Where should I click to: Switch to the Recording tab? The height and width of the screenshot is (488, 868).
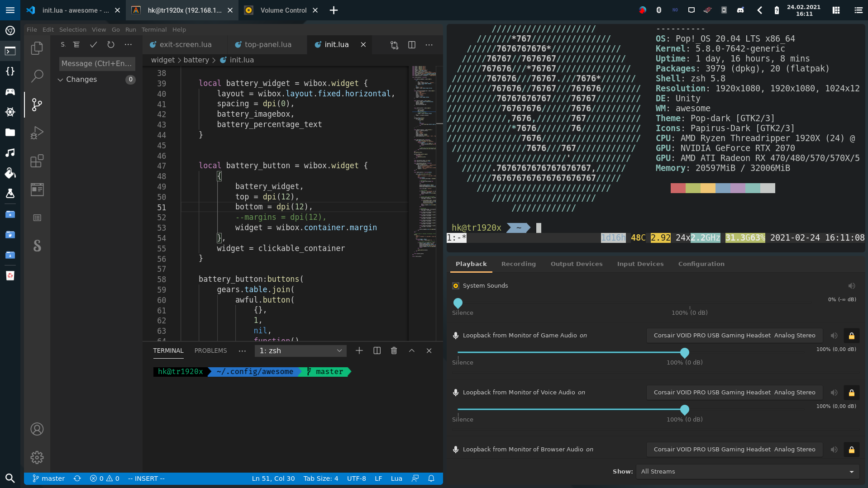click(519, 264)
